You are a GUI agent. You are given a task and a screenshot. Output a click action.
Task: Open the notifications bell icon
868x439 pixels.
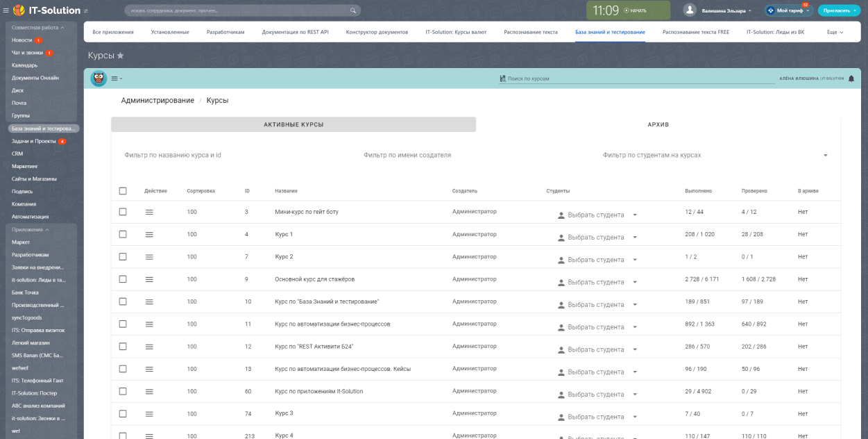tap(851, 78)
